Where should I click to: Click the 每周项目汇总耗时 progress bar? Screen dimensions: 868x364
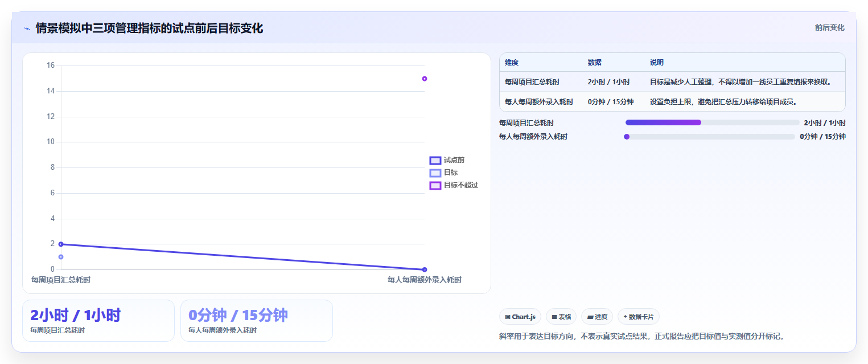pyautogui.click(x=713, y=122)
